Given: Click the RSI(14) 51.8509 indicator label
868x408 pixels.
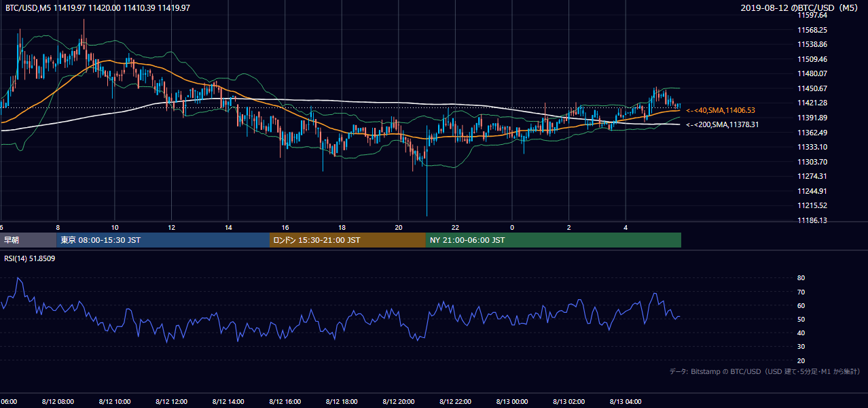Looking at the screenshot, I should (30, 258).
